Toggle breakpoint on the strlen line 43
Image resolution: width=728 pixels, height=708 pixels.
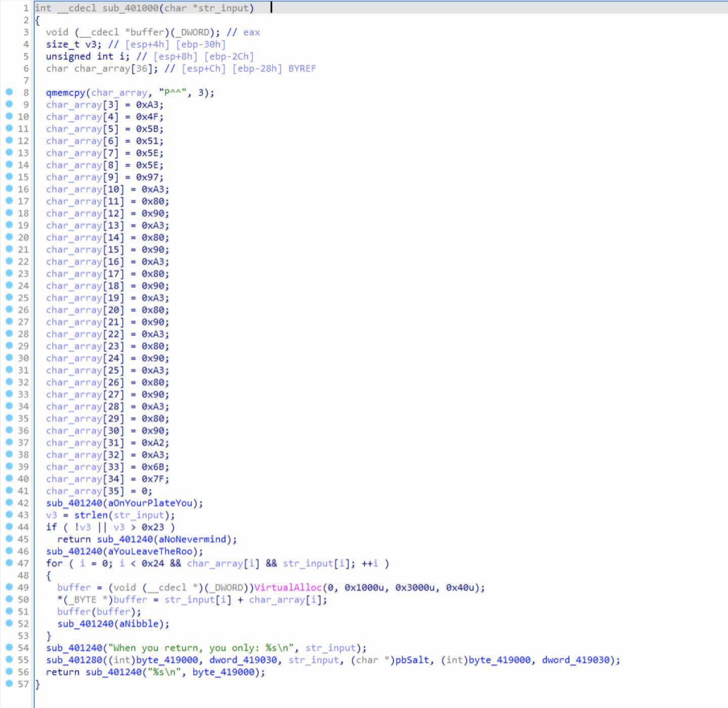tap(9, 515)
